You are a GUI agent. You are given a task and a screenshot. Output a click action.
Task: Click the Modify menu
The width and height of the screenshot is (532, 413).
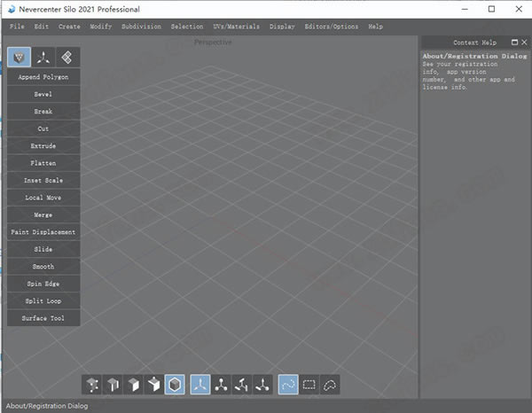[101, 27]
